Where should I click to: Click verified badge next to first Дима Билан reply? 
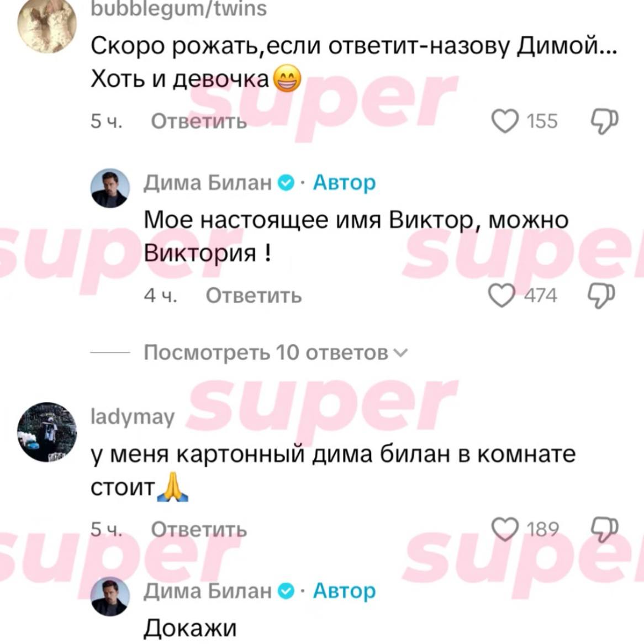pos(286,183)
